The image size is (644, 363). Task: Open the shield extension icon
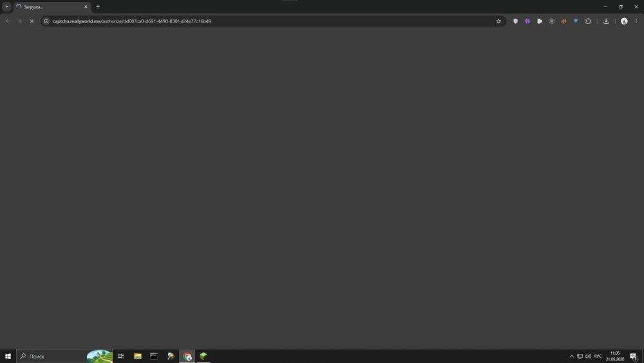(x=515, y=21)
